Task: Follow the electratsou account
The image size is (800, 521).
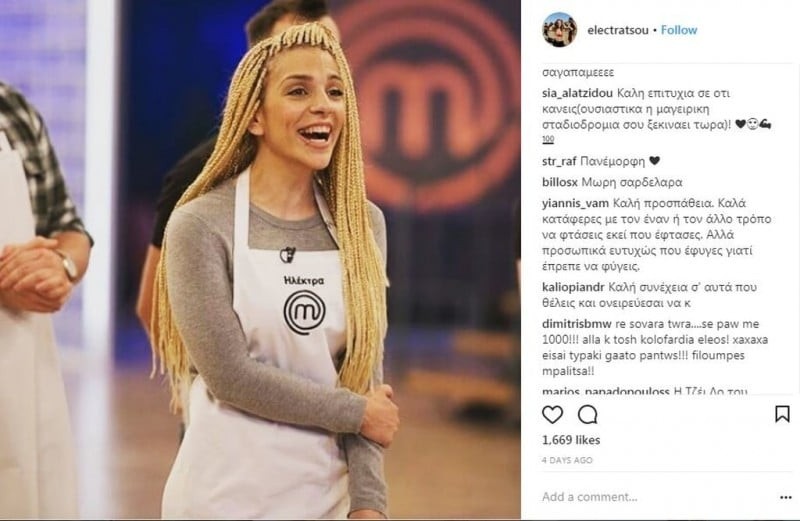Action: pyautogui.click(x=679, y=30)
